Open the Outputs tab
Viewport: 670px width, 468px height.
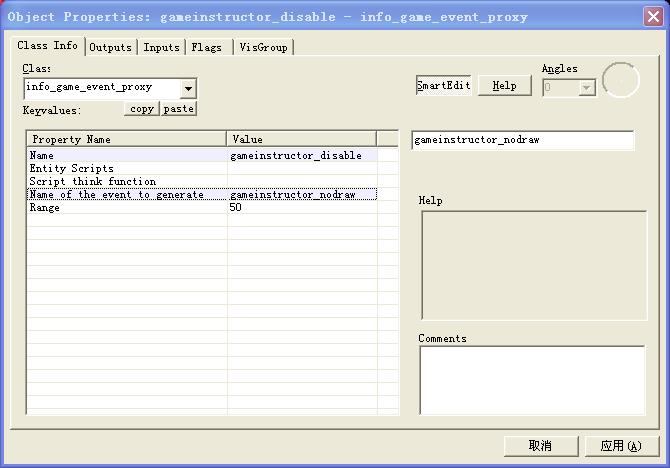pyautogui.click(x=111, y=47)
